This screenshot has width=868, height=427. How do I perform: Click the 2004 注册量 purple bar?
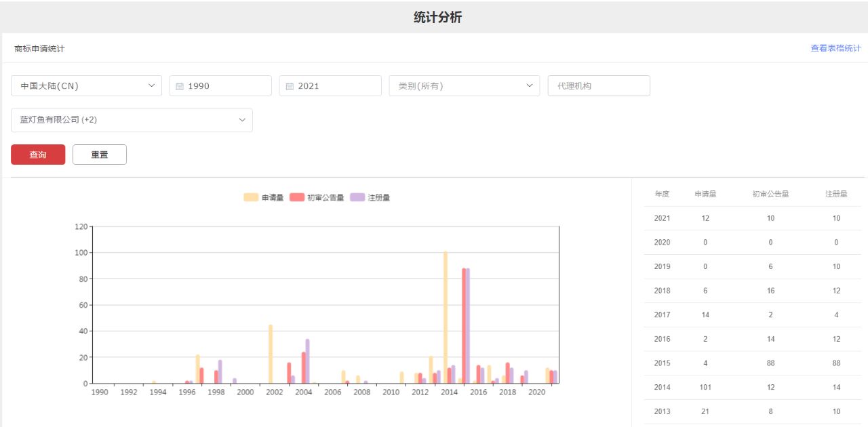click(307, 361)
